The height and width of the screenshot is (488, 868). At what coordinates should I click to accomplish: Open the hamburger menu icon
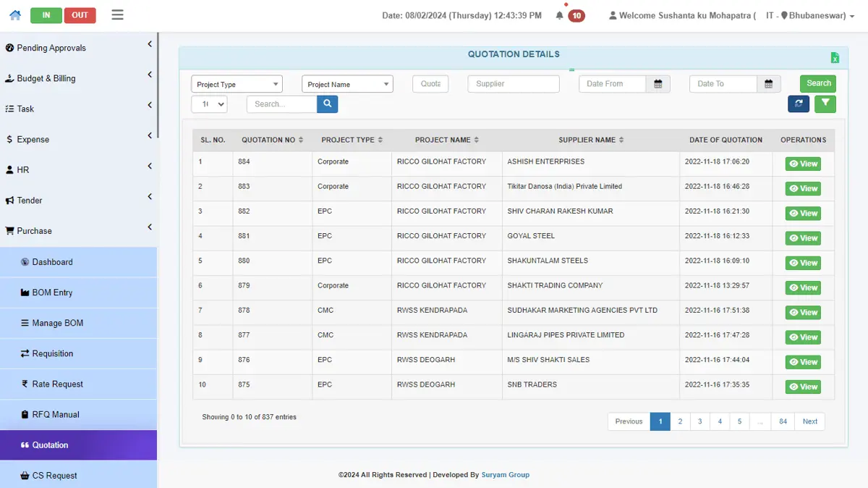click(x=118, y=14)
